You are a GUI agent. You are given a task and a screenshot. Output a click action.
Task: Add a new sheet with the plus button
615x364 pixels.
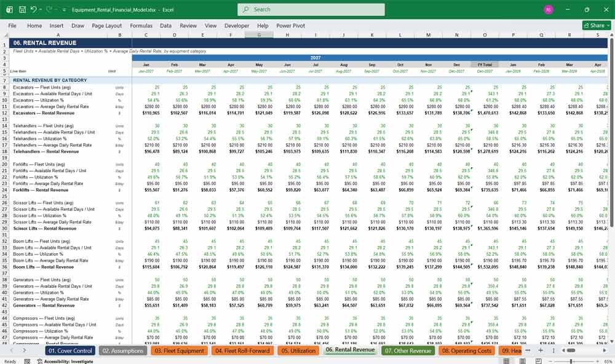541,350
